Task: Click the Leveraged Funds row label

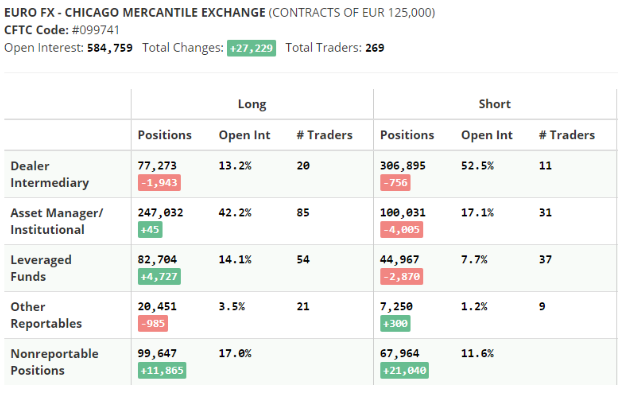Action: (x=41, y=268)
